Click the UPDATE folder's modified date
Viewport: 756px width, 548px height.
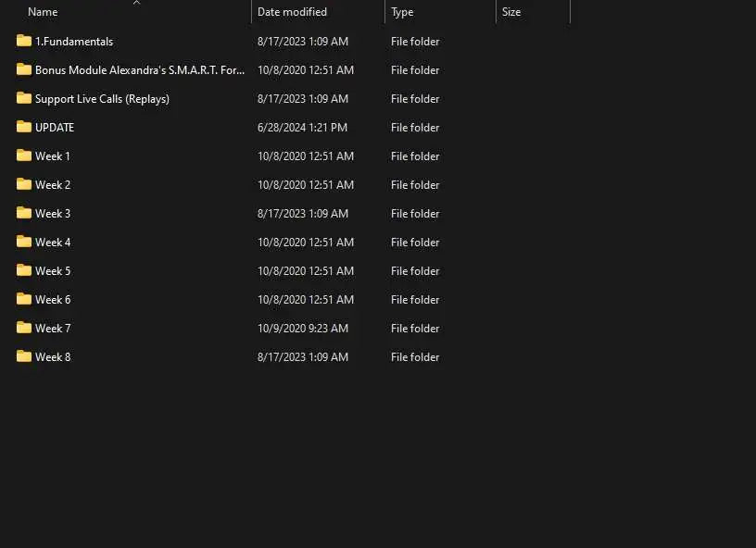tap(302, 128)
